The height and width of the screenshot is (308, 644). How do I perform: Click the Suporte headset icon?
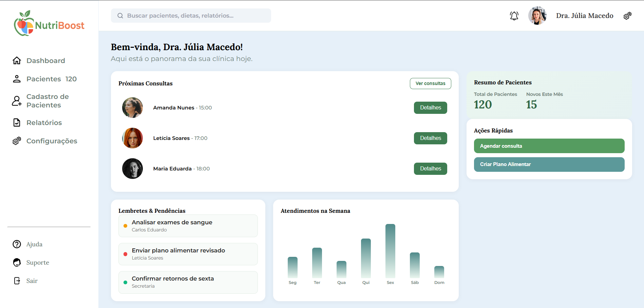pos(17,263)
